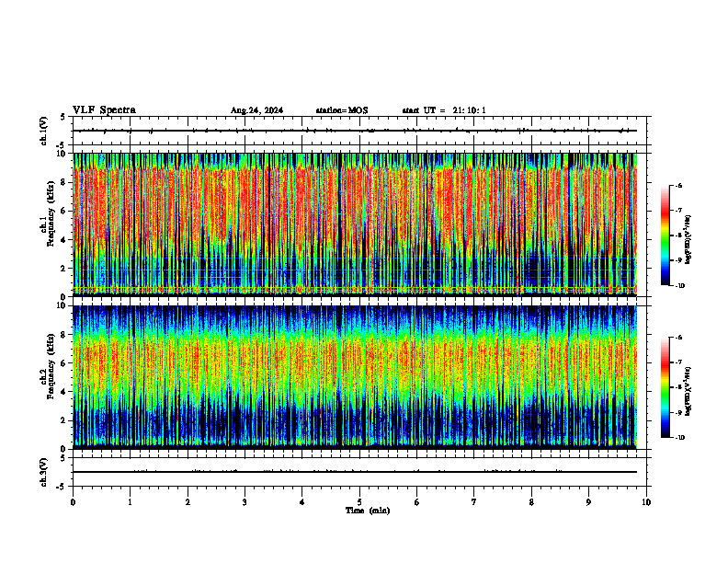The height and width of the screenshot is (563, 728).
Task: Click the date "Aug.24, 2024" in header
Action: tap(256, 110)
